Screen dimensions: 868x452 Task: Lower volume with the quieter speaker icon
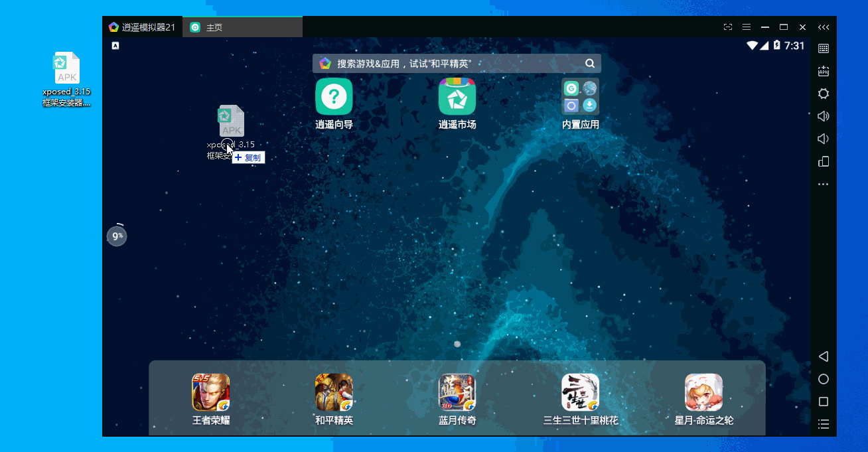pyautogui.click(x=824, y=139)
